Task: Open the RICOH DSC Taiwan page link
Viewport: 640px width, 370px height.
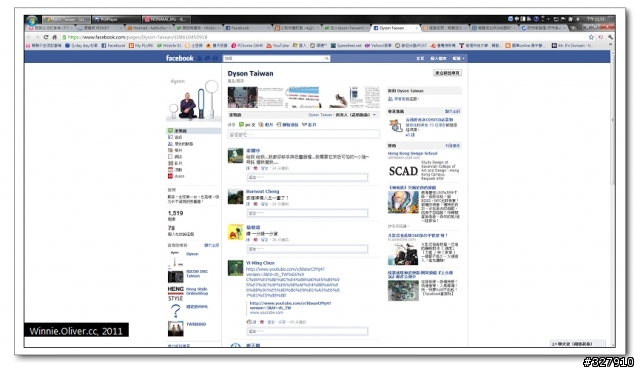Action: click(x=197, y=273)
